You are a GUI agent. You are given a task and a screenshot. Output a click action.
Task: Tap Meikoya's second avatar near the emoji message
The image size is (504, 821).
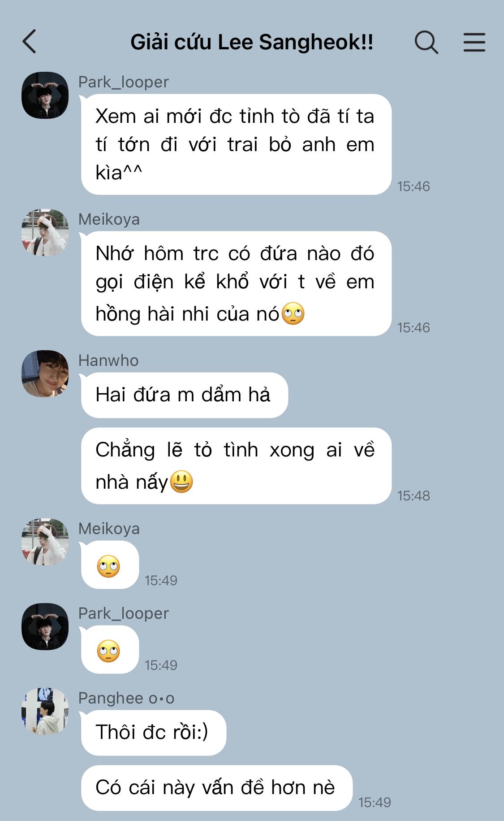pos(45,542)
